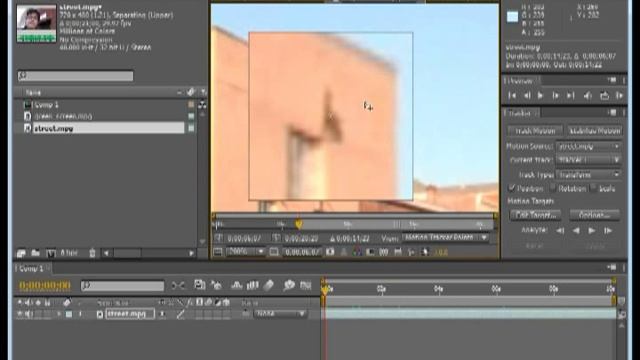Enable motion blur timeline icon

click(x=269, y=285)
